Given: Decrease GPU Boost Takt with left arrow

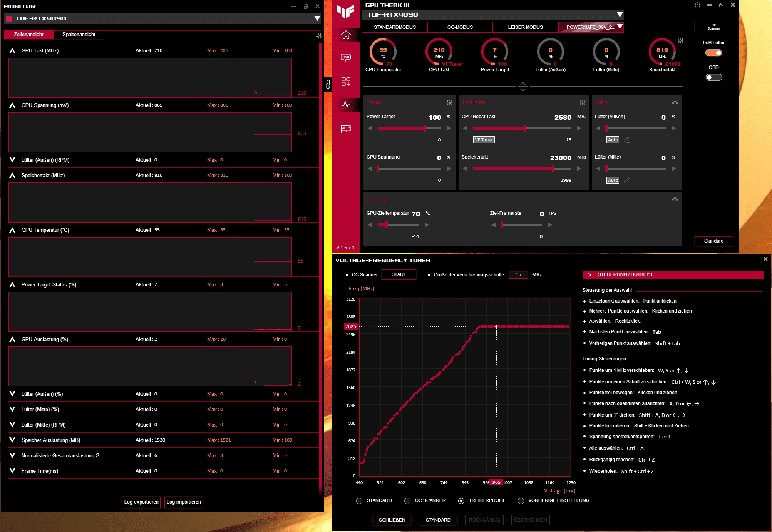Looking at the screenshot, I should coord(465,128).
